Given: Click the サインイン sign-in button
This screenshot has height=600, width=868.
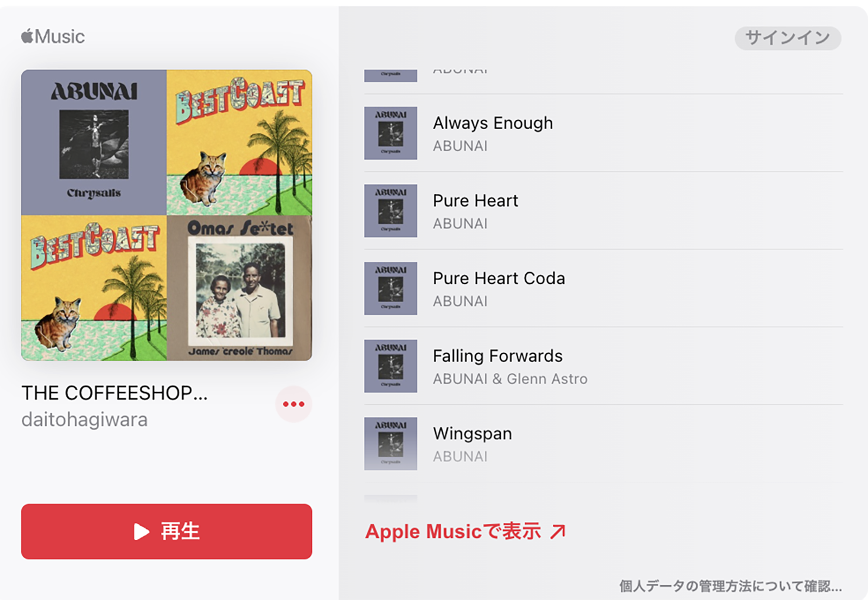Looking at the screenshot, I should (788, 38).
